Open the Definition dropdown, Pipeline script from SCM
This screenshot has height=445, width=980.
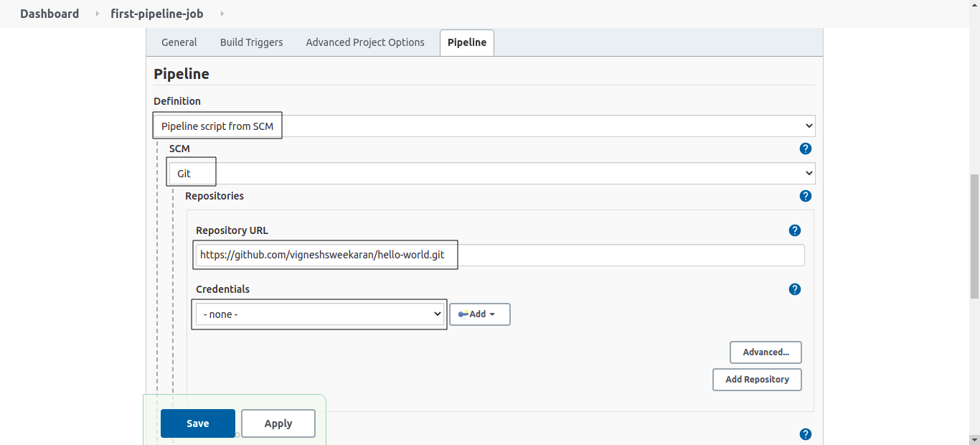pos(484,126)
